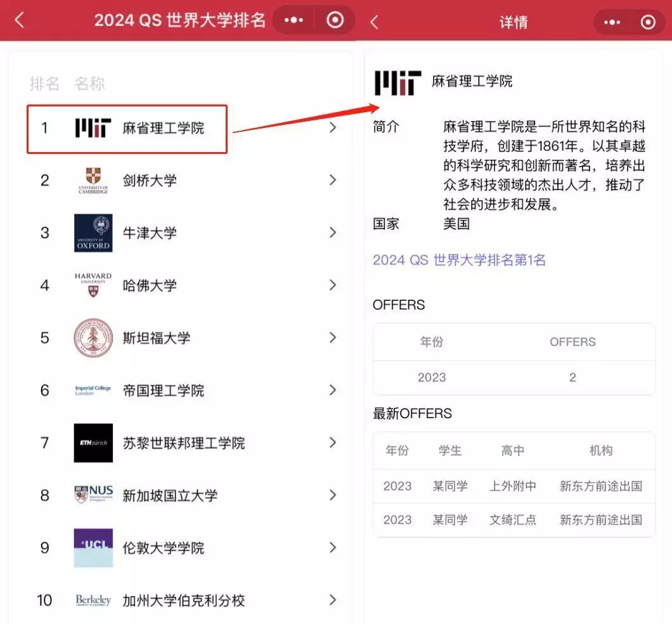
Task: Go back from the QS ranking page
Action: (x=20, y=20)
